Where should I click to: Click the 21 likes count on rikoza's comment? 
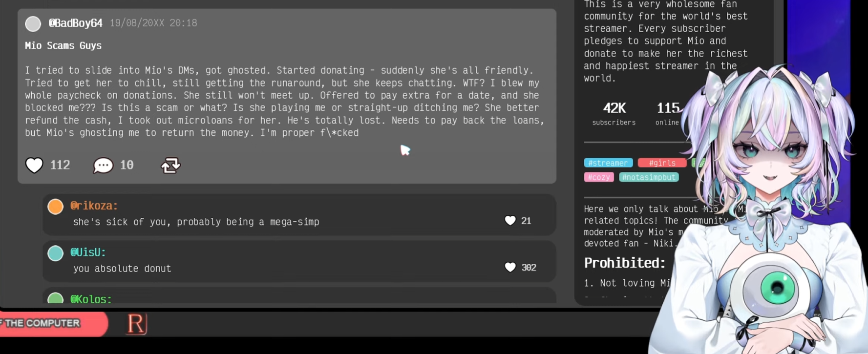[526, 221]
